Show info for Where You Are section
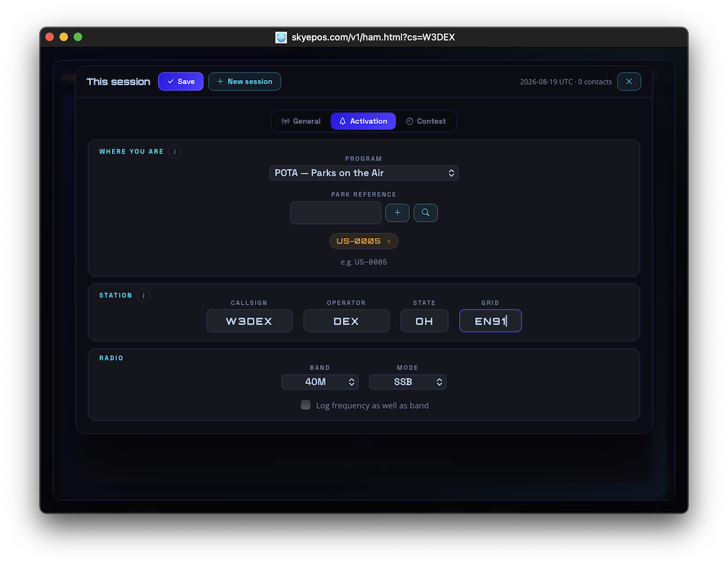 tap(175, 152)
